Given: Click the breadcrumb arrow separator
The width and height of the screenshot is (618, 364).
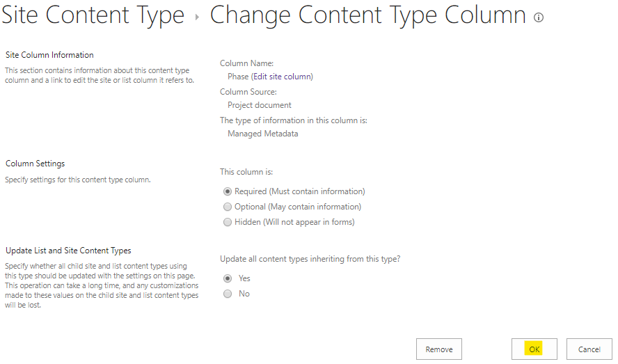Looking at the screenshot, I should (197, 17).
